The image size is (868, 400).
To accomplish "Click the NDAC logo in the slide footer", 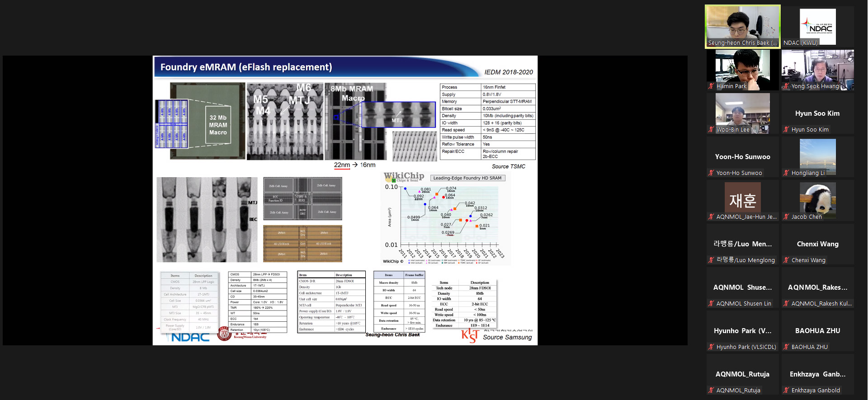I will 190,337.
